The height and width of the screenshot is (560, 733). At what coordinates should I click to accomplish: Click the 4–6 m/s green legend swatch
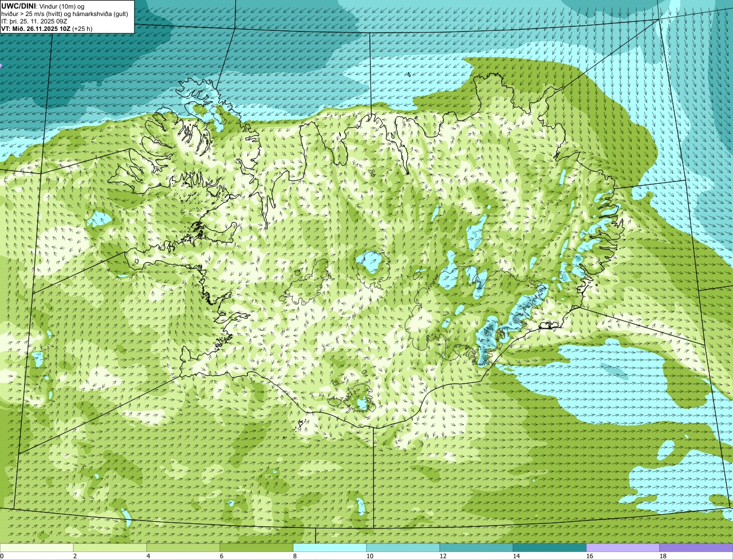coord(183,548)
